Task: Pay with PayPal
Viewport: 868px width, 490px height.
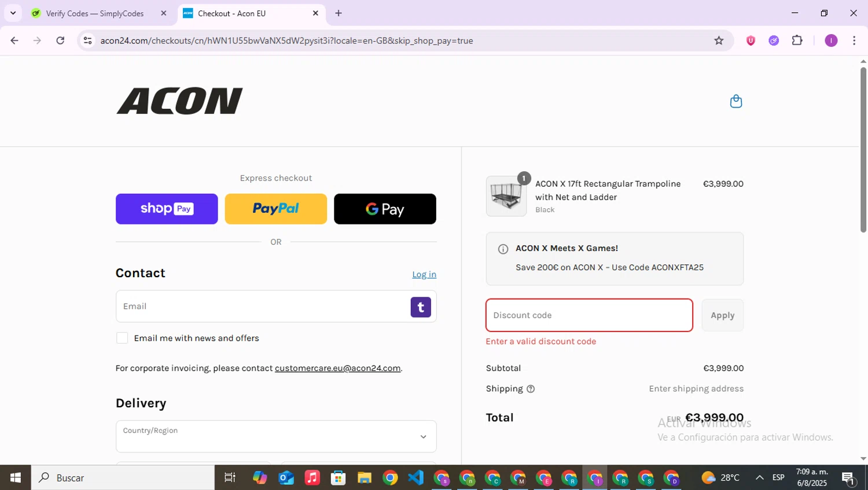Action: pyautogui.click(x=275, y=209)
